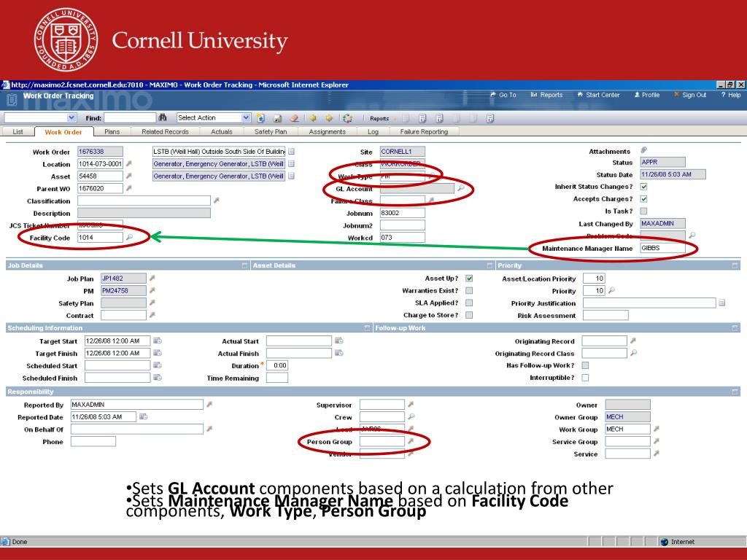Viewport: 747px width, 560px height.
Task: Open Reported Date calendar icon
Action: [x=143, y=416]
